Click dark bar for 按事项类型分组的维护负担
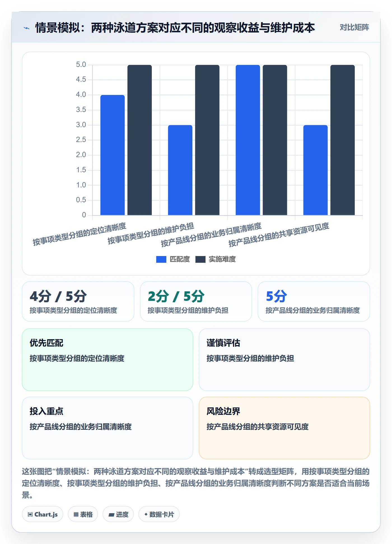 [207, 140]
